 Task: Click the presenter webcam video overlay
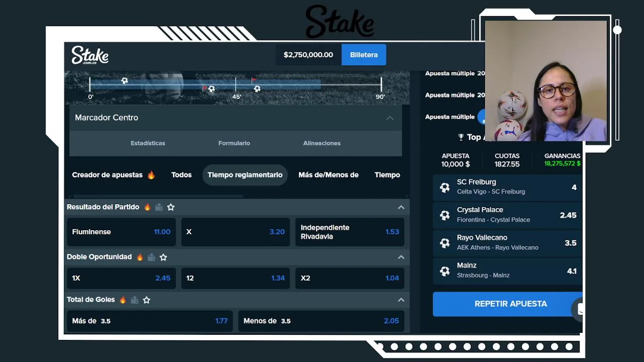pos(546,81)
